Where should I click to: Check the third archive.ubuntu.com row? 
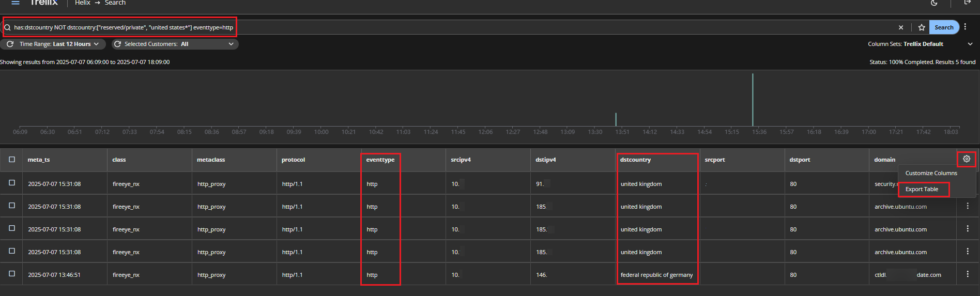coord(12,251)
